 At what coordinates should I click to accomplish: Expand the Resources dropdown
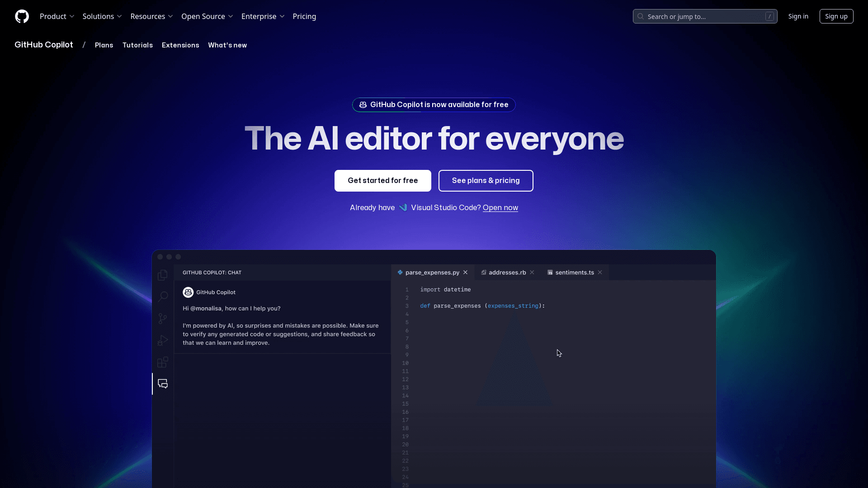[151, 16]
